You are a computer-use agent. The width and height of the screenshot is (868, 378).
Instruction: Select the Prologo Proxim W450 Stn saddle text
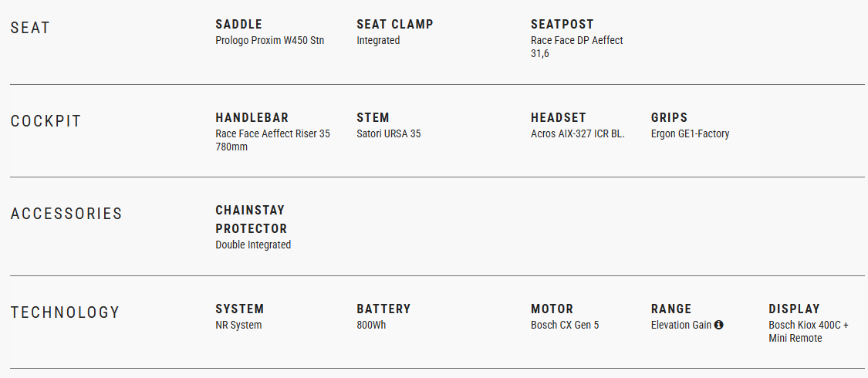click(x=270, y=41)
